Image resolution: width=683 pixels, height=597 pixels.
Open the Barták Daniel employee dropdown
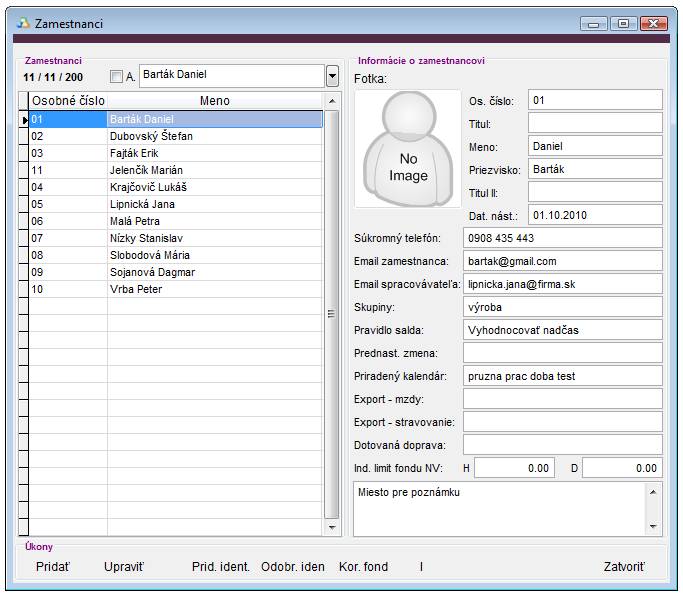[x=332, y=77]
